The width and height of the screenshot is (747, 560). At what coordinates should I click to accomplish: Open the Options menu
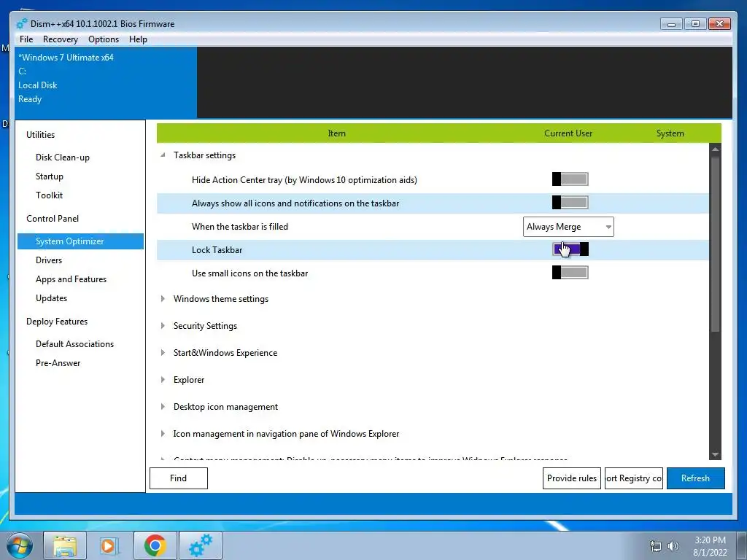(x=104, y=39)
